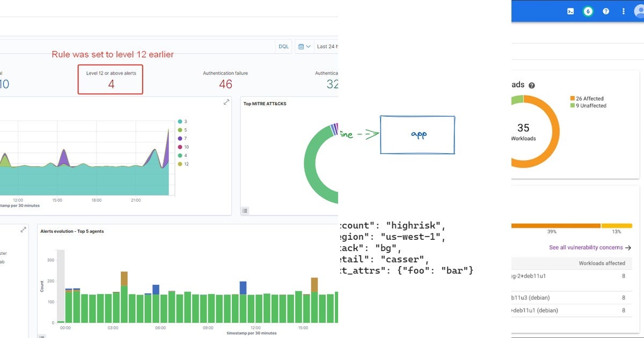Click Alerts evolution - Top 5 agents title
Screen dimensions: 644x338
72,231
